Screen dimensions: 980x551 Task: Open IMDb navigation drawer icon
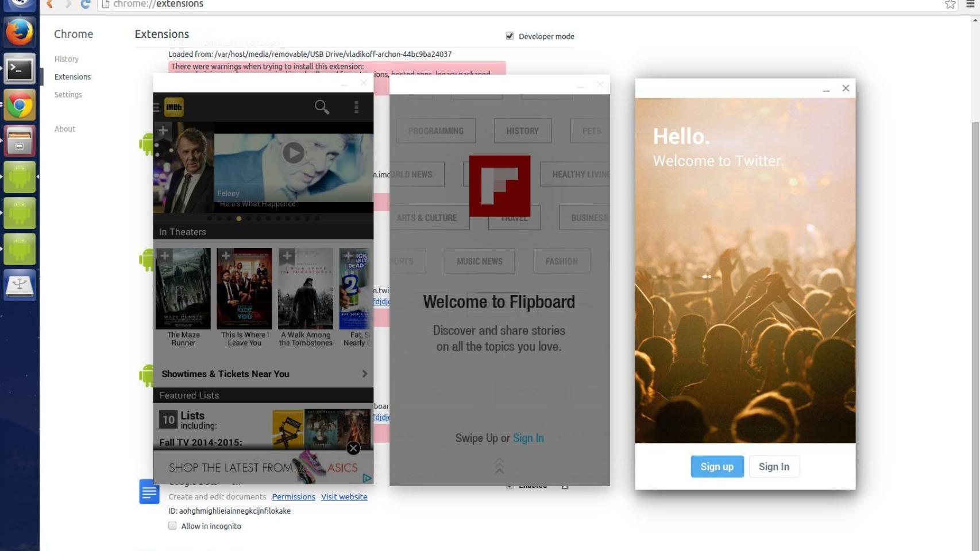(x=156, y=107)
